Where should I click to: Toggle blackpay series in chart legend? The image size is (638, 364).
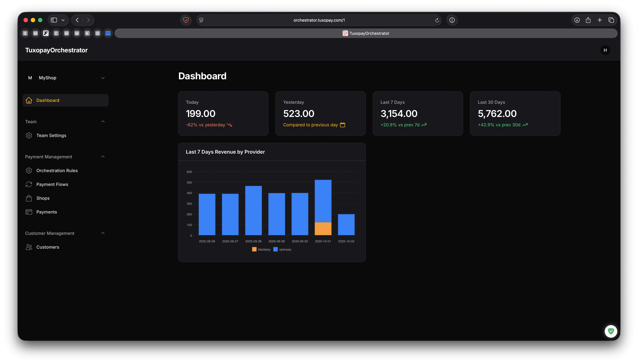(261, 250)
